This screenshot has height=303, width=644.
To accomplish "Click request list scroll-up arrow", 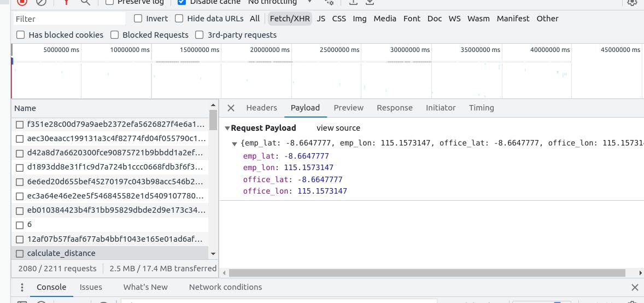I will point(213,105).
